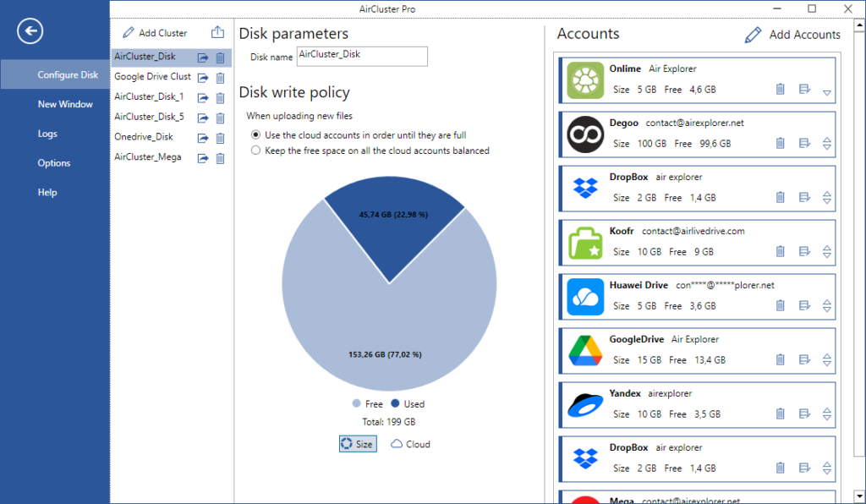The image size is (866, 504).
Task: Open the Options section
Action: [53, 162]
